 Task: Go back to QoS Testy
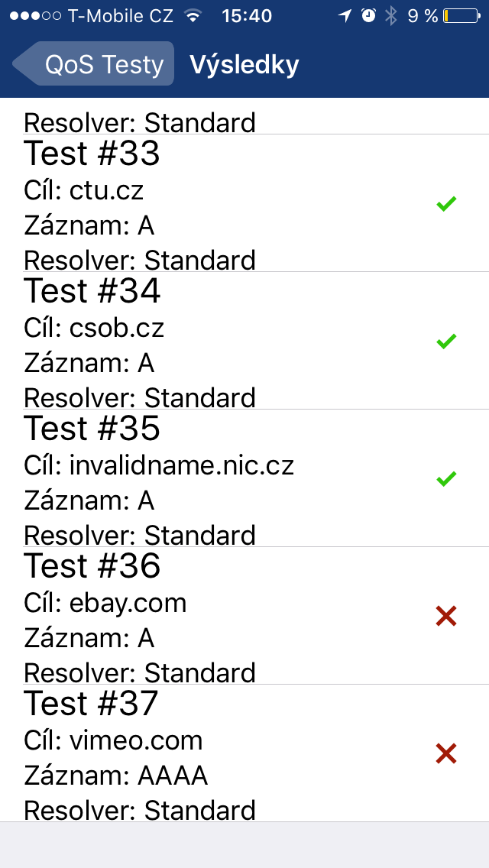pyautogui.click(x=95, y=64)
